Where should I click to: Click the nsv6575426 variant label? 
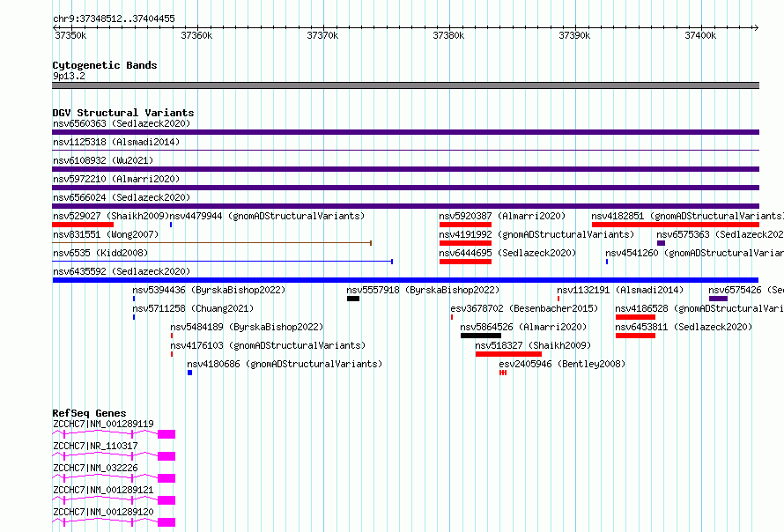coord(746,290)
